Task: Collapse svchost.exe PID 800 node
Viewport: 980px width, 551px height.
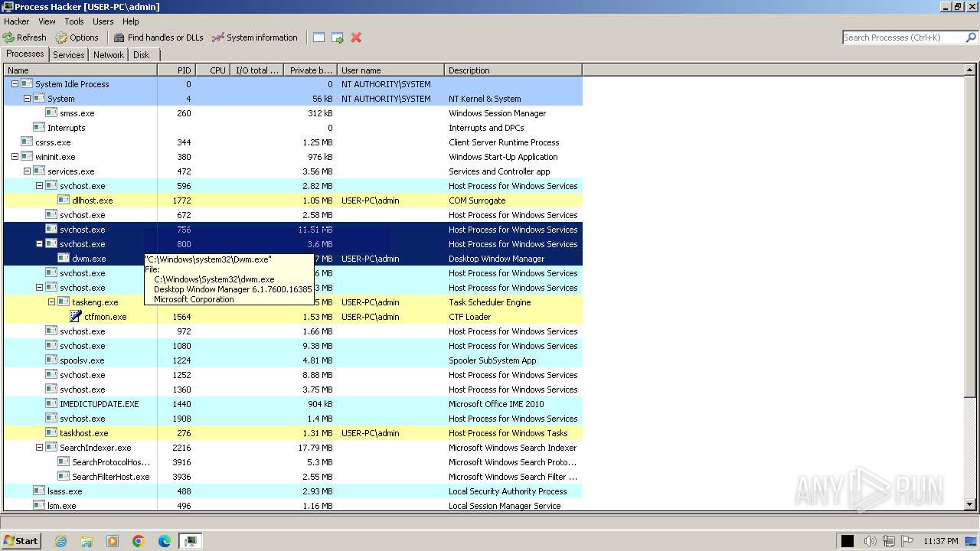Action: [39, 244]
